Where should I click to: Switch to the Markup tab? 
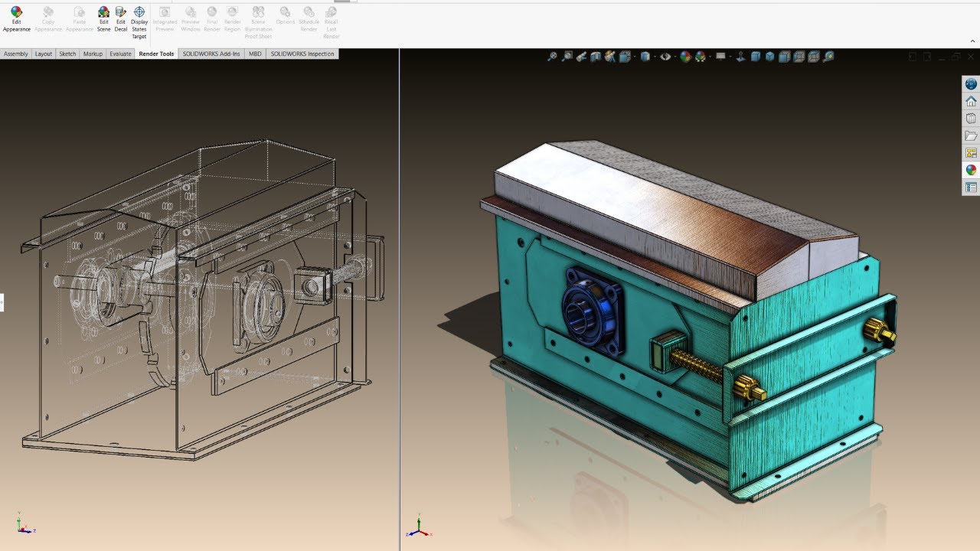click(x=93, y=54)
